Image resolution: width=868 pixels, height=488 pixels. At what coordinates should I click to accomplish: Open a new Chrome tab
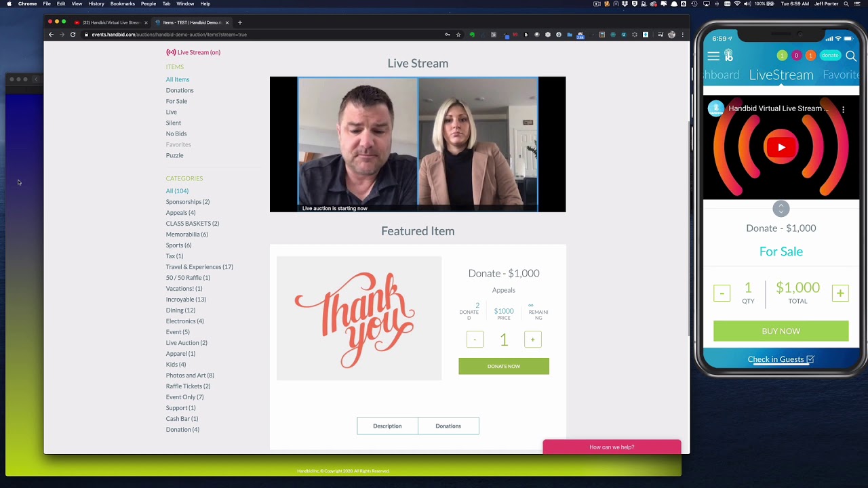(x=239, y=22)
